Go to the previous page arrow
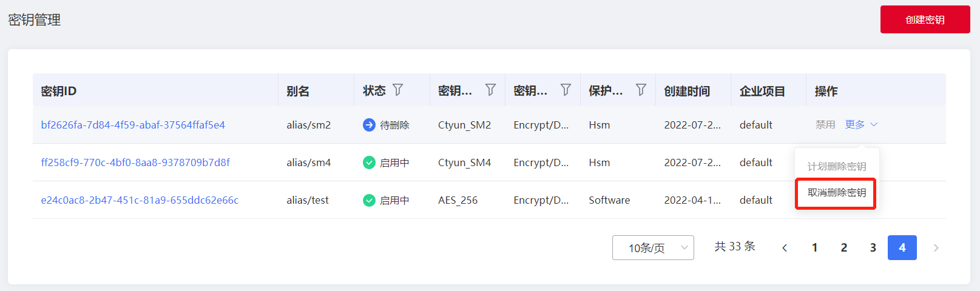 [x=785, y=247]
